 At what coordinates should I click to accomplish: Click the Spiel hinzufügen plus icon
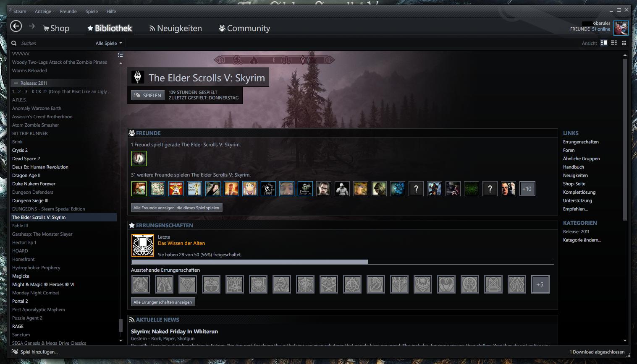click(x=15, y=352)
